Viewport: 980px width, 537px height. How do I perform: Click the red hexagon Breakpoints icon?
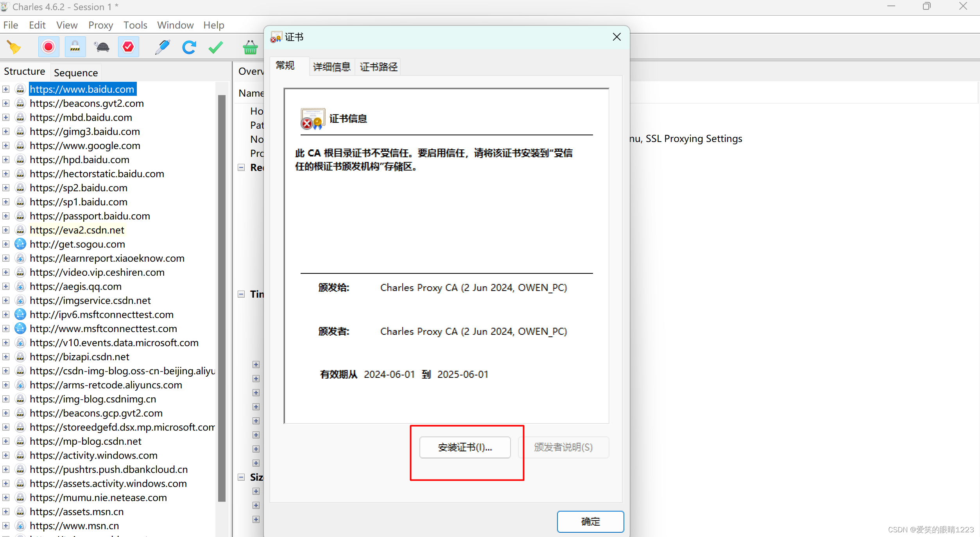(128, 47)
